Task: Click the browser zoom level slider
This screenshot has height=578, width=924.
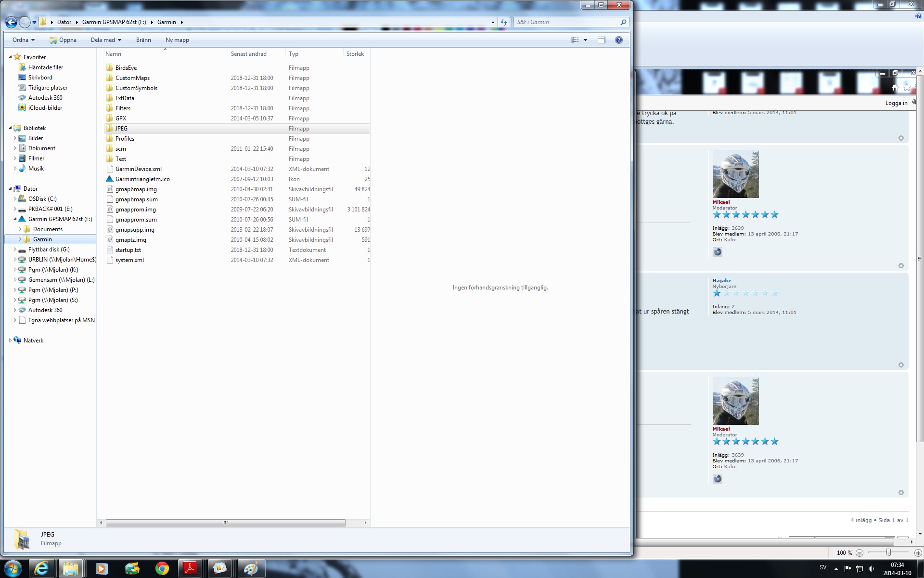Action: (888, 552)
